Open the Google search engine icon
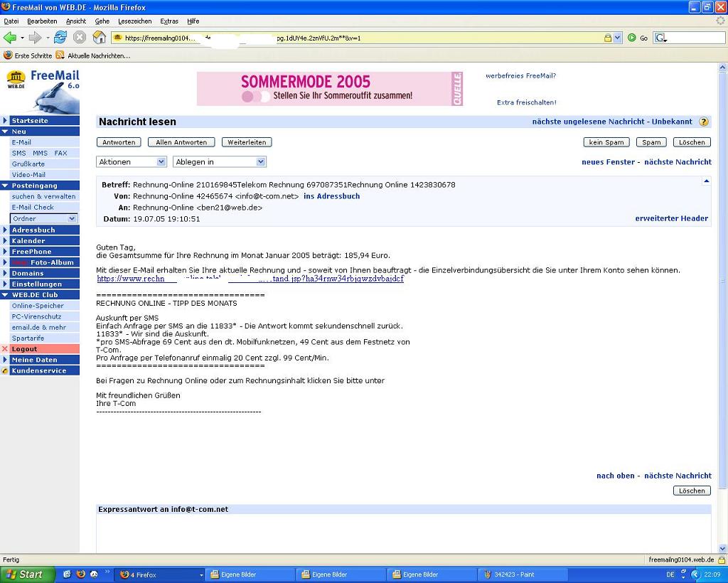728x583 pixels. click(660, 38)
